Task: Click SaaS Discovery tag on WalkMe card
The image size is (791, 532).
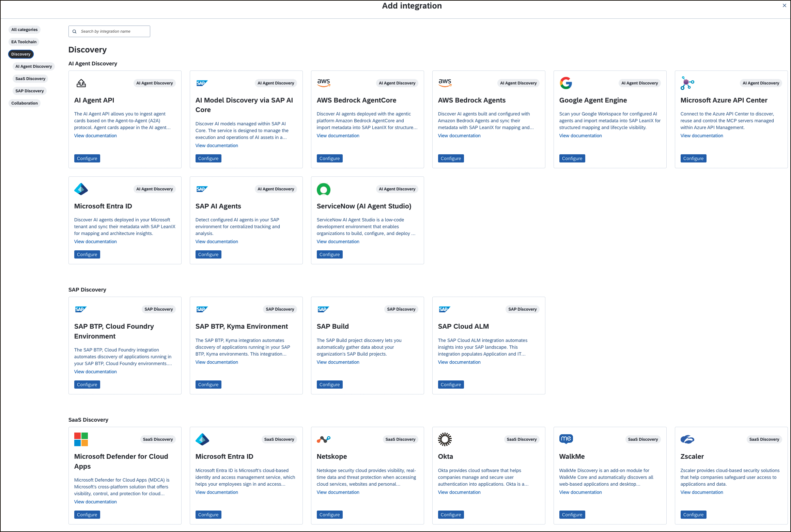Action: (643, 439)
